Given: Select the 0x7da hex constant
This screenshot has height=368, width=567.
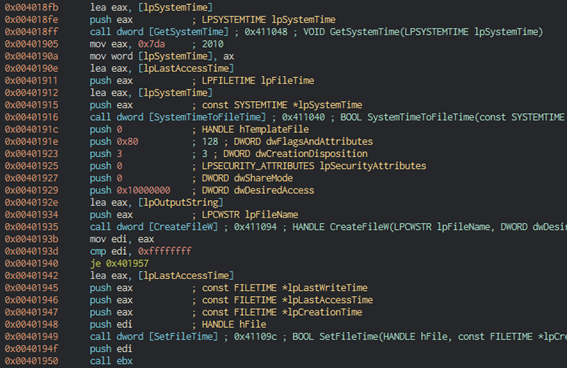Looking at the screenshot, I should (151, 44).
